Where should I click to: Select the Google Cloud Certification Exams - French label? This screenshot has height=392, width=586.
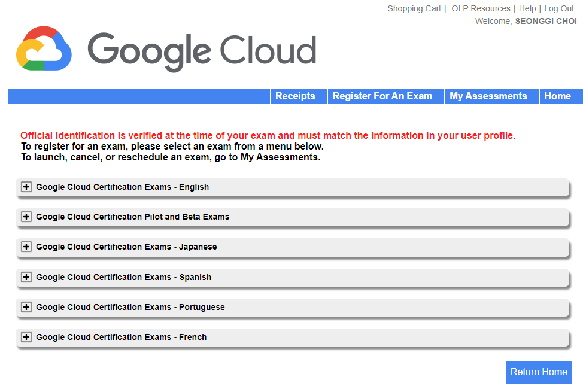(x=121, y=337)
